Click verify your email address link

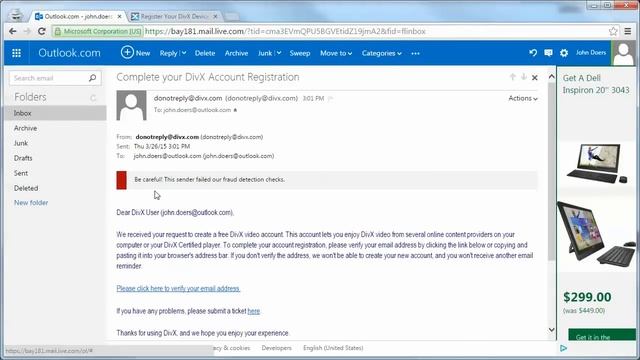click(178, 289)
